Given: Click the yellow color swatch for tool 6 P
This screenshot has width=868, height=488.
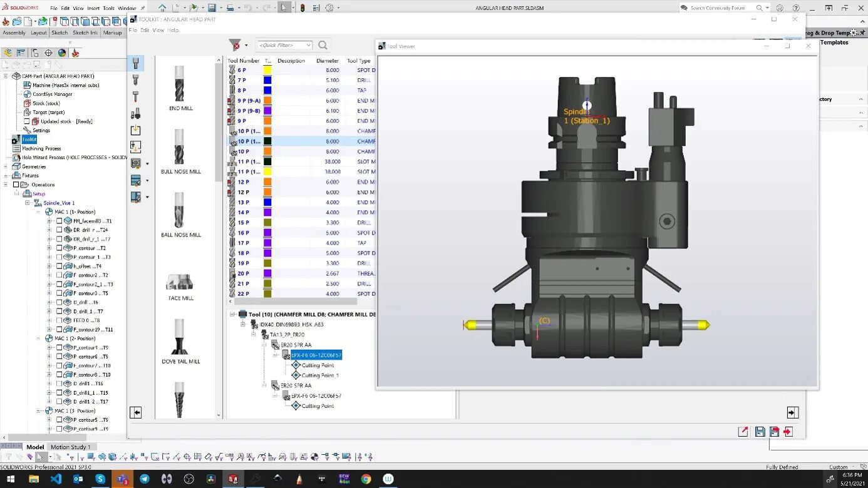Looking at the screenshot, I should [x=267, y=70].
